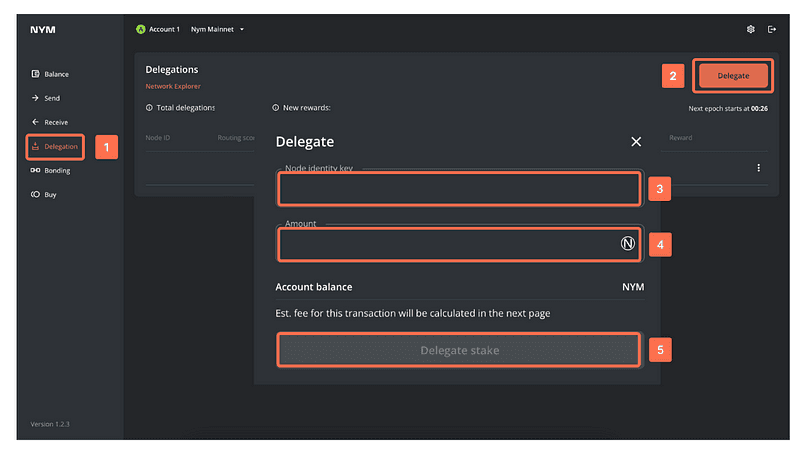The image size is (800, 451).
Task: Open the Network Explorer link
Action: [173, 87]
